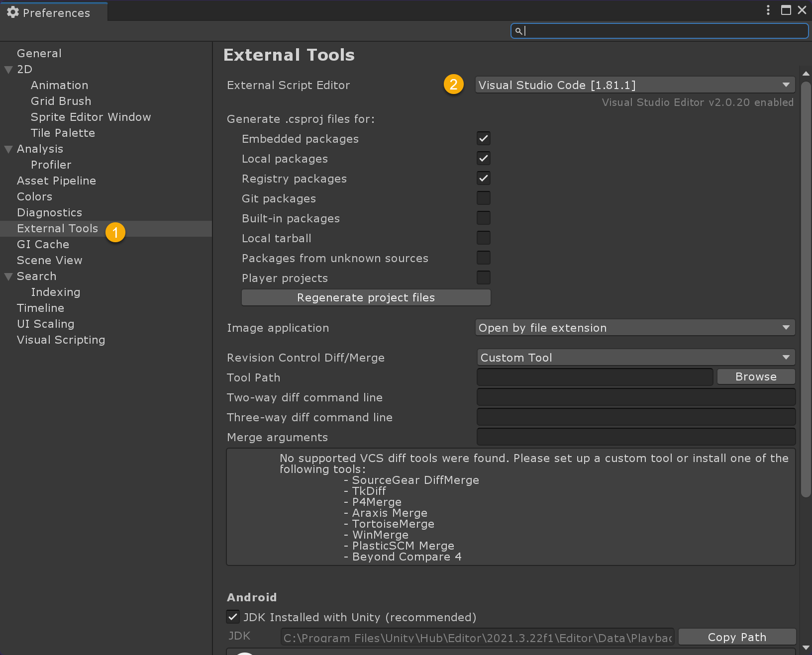Image resolution: width=812 pixels, height=655 pixels.
Task: Select the 2D category label
Action: [x=25, y=69]
